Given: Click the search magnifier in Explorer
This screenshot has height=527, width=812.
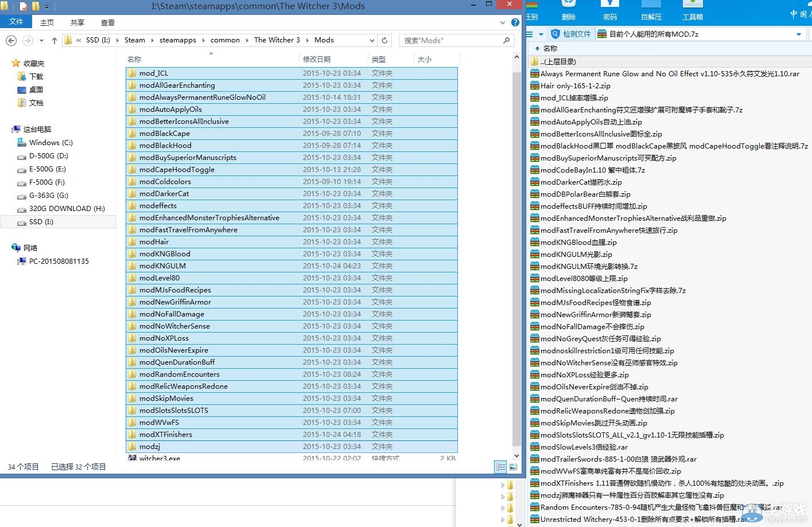Looking at the screenshot, I should coord(506,40).
